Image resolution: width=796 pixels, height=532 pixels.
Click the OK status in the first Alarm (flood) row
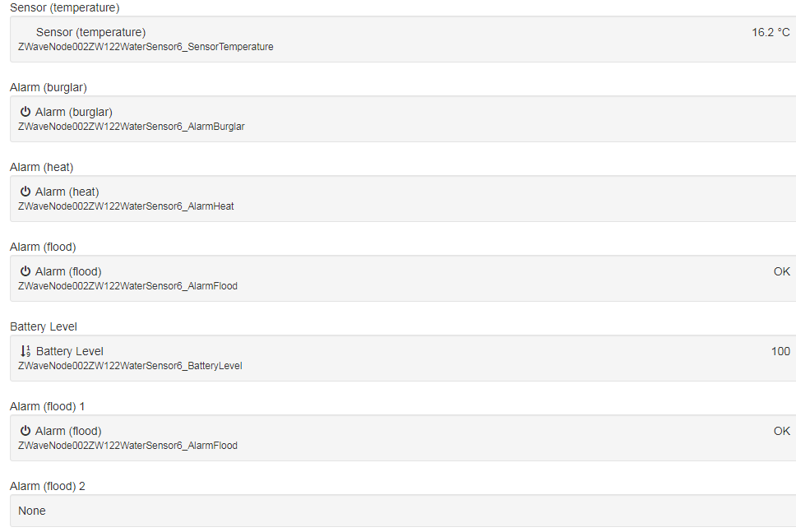click(x=782, y=271)
